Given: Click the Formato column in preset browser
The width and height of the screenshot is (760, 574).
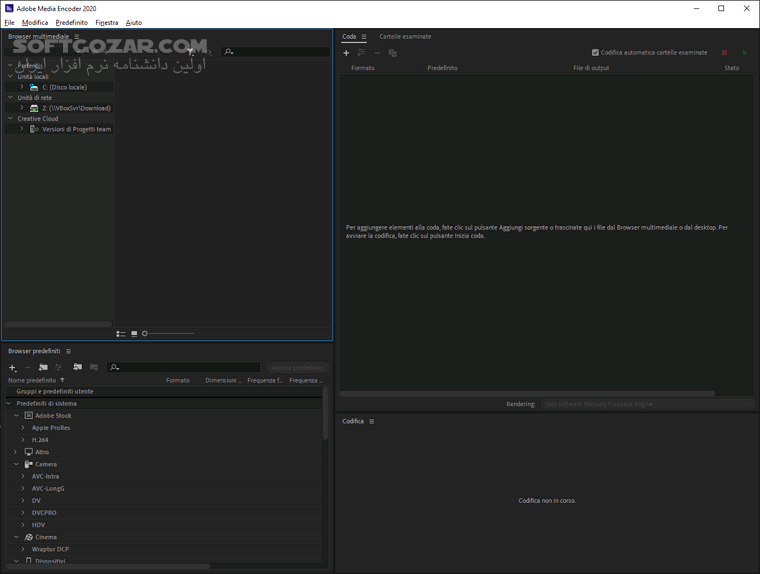Looking at the screenshot, I should [x=178, y=380].
